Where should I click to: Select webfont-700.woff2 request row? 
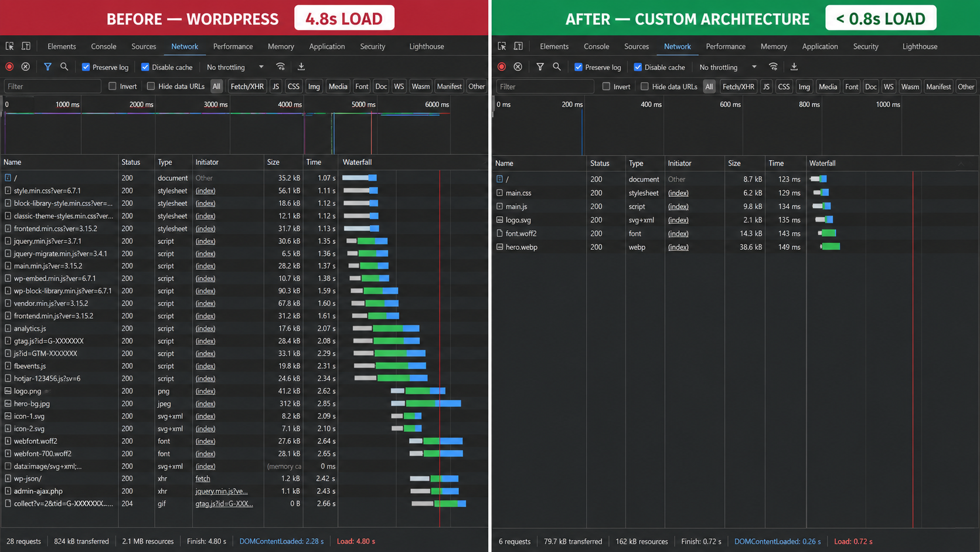point(244,453)
